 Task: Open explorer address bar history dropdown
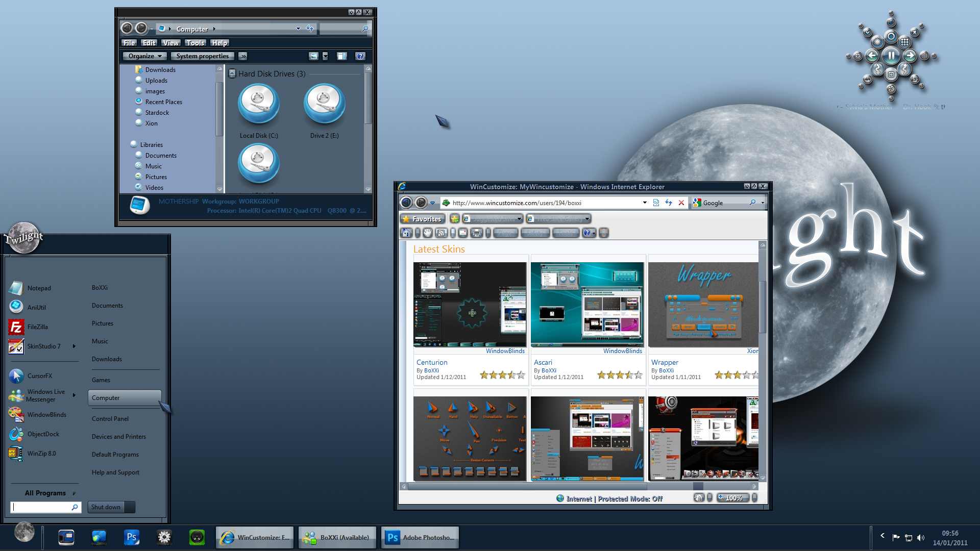(x=298, y=29)
